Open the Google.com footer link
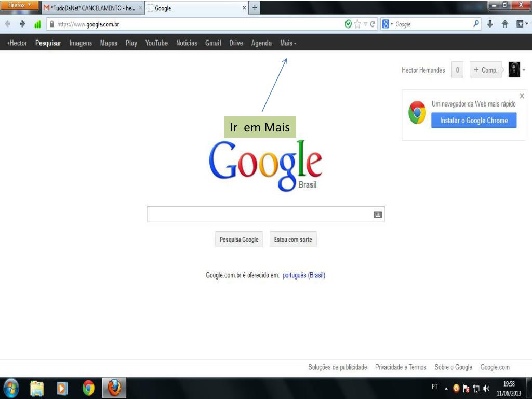 (495, 367)
